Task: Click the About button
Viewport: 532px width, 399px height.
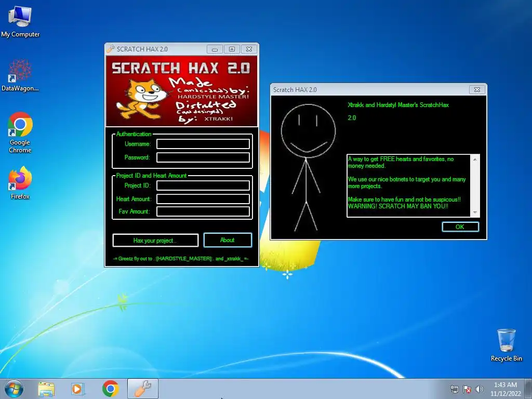Action: tap(228, 240)
